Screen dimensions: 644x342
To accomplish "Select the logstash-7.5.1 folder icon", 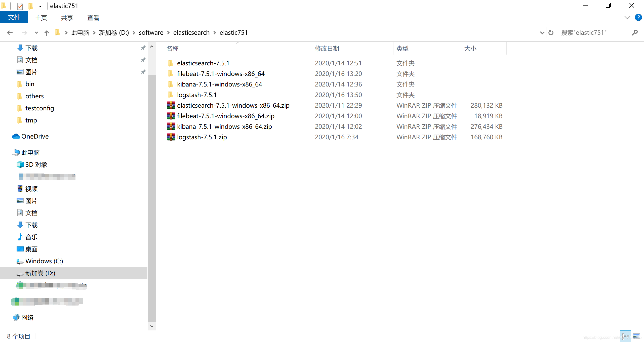I will [x=171, y=95].
